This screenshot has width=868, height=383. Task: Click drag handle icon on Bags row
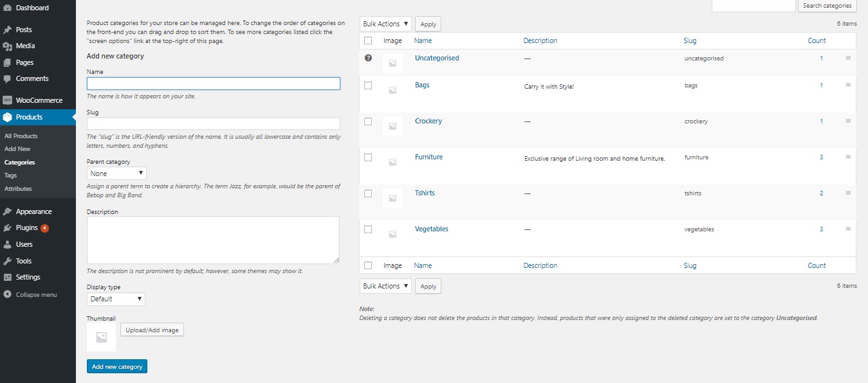848,85
